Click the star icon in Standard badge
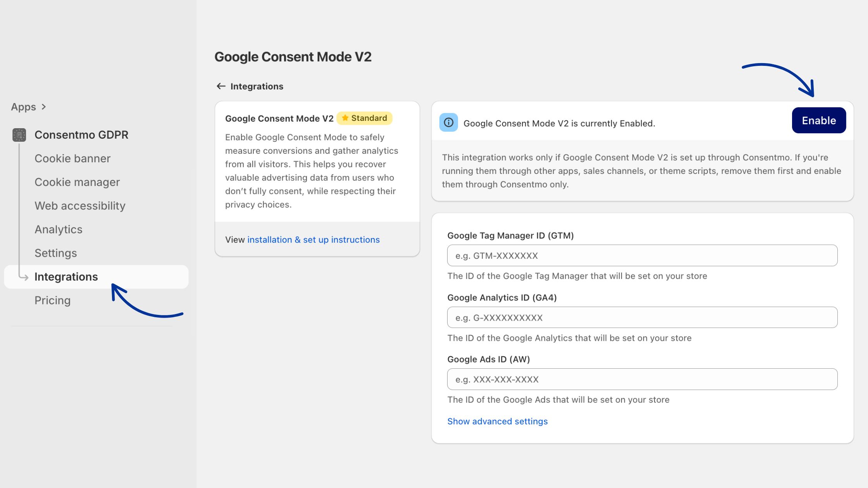 tap(345, 118)
